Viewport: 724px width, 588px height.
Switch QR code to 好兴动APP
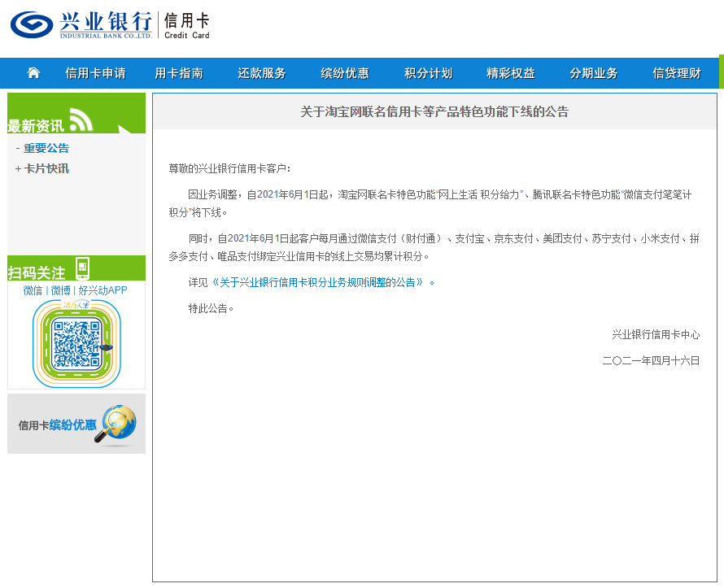[x=103, y=290]
